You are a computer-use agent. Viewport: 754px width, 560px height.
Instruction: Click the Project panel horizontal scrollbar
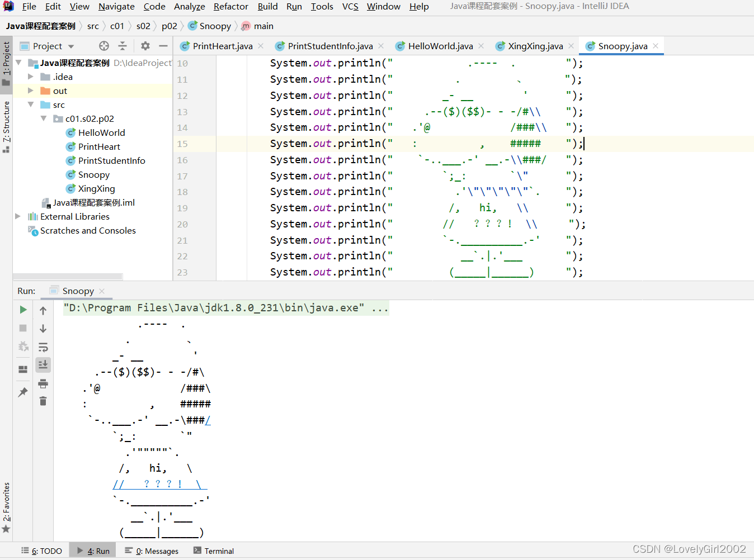(x=68, y=277)
